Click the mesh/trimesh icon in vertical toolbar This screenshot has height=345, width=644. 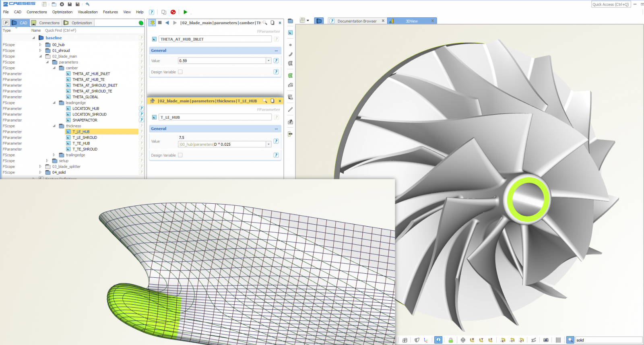click(x=290, y=85)
